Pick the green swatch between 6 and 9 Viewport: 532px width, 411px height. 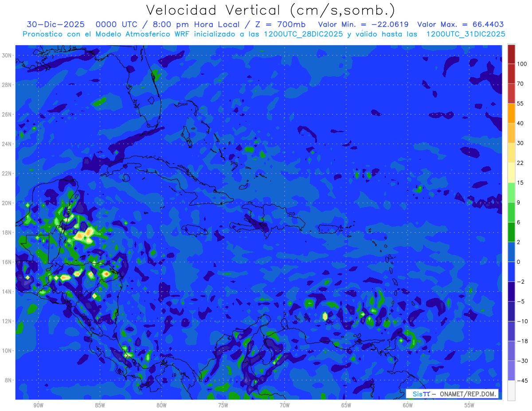511,211
